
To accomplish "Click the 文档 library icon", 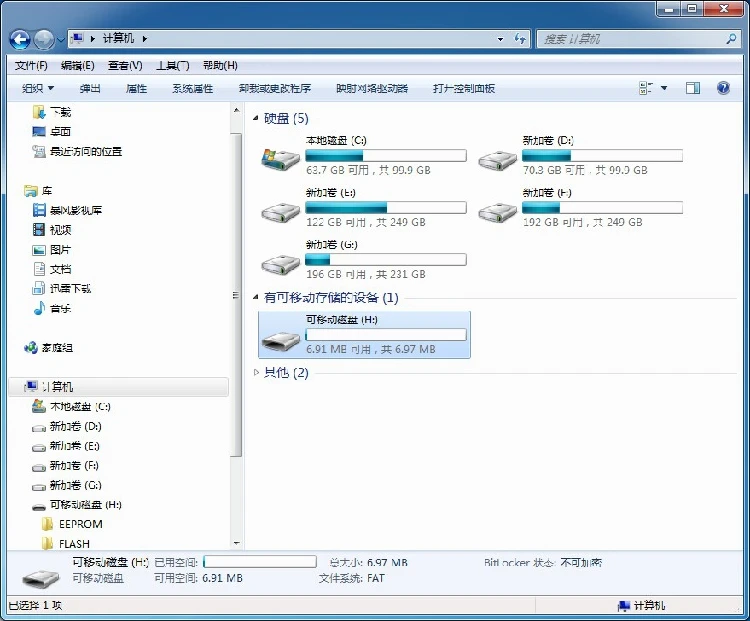I will [39, 269].
